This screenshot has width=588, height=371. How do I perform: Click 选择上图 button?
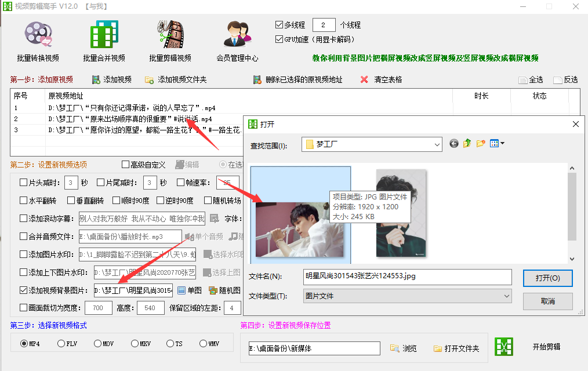222,272
